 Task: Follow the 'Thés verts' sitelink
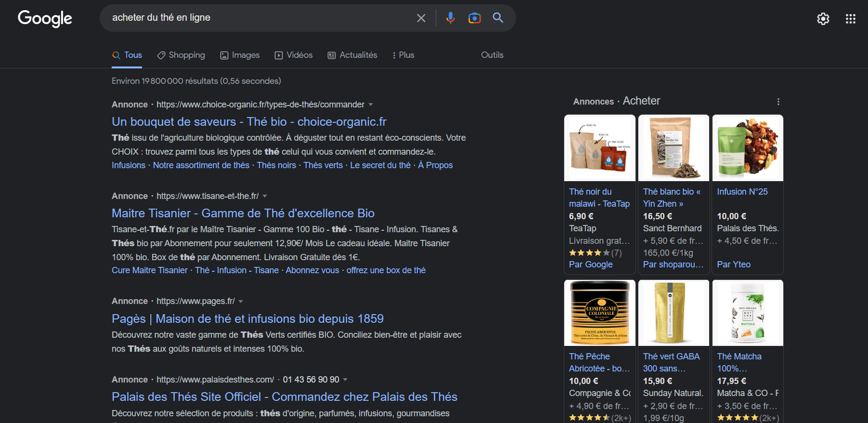pyautogui.click(x=323, y=165)
